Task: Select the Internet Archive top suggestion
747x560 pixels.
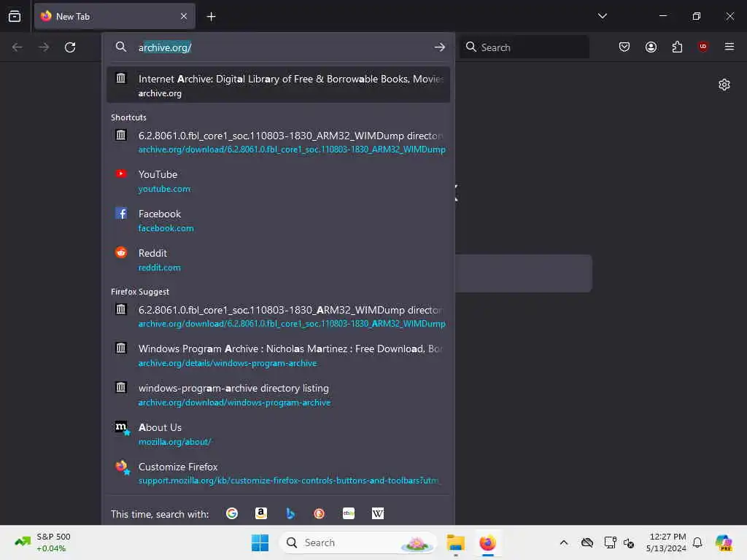Action: pyautogui.click(x=278, y=85)
